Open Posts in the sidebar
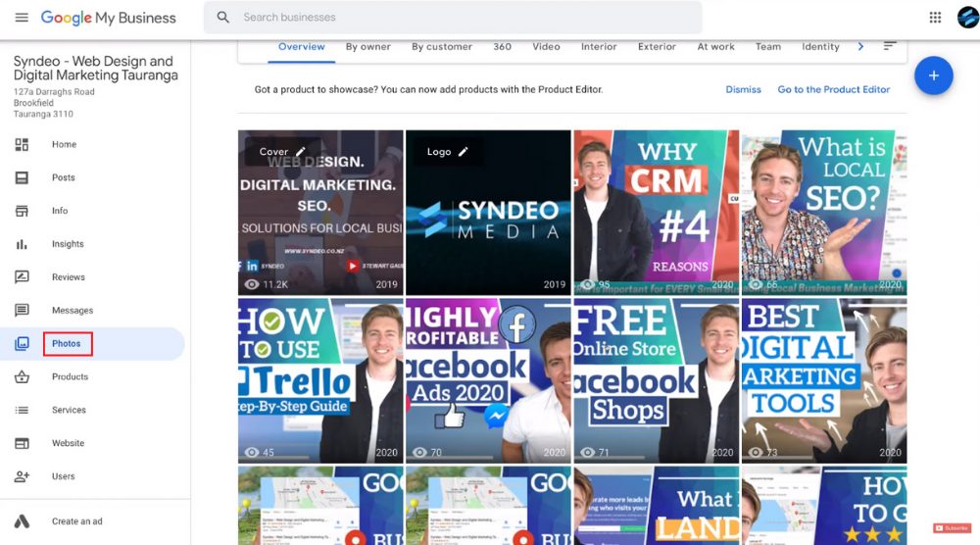Screen dimensions: 980x545 tap(63, 177)
